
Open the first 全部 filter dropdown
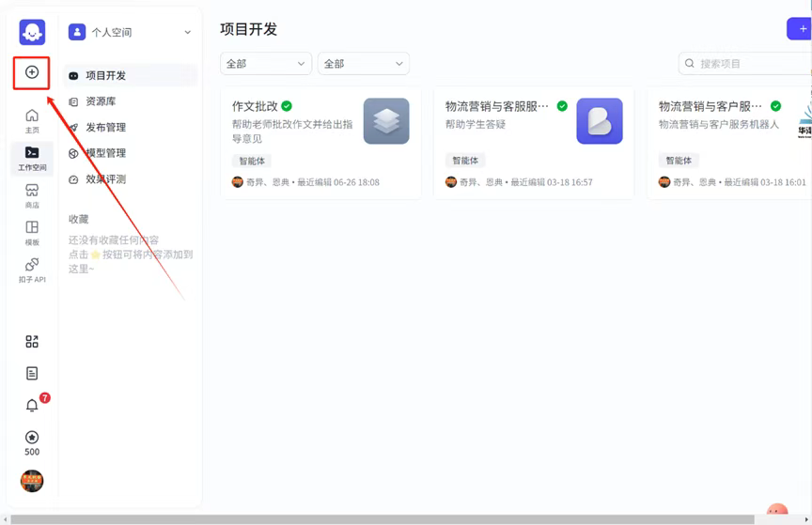266,64
